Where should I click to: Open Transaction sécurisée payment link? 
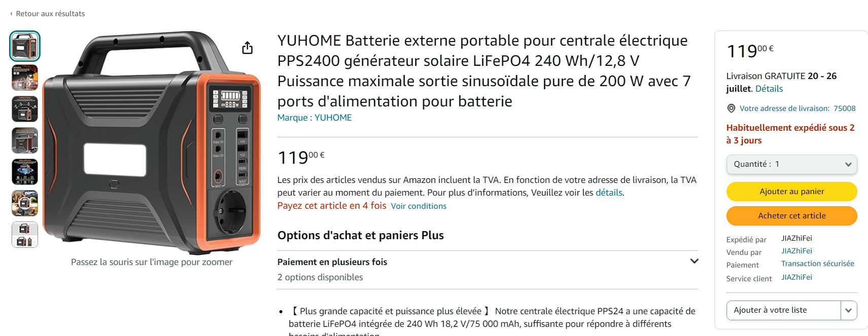point(817,264)
